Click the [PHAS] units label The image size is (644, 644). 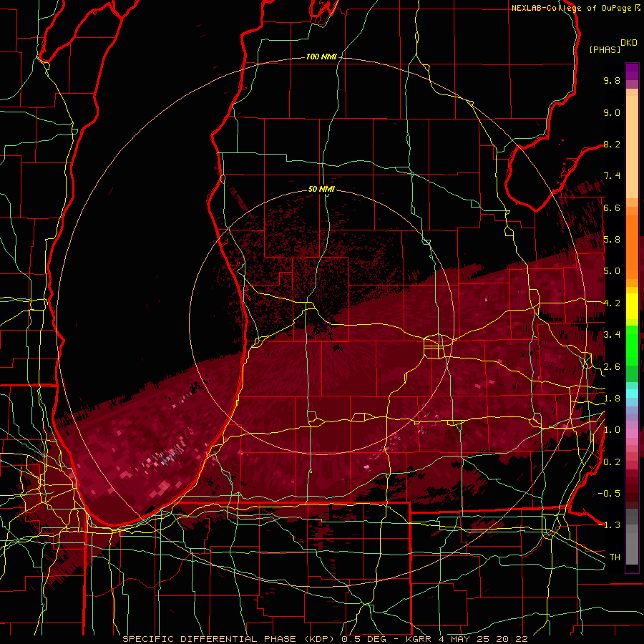605,49
